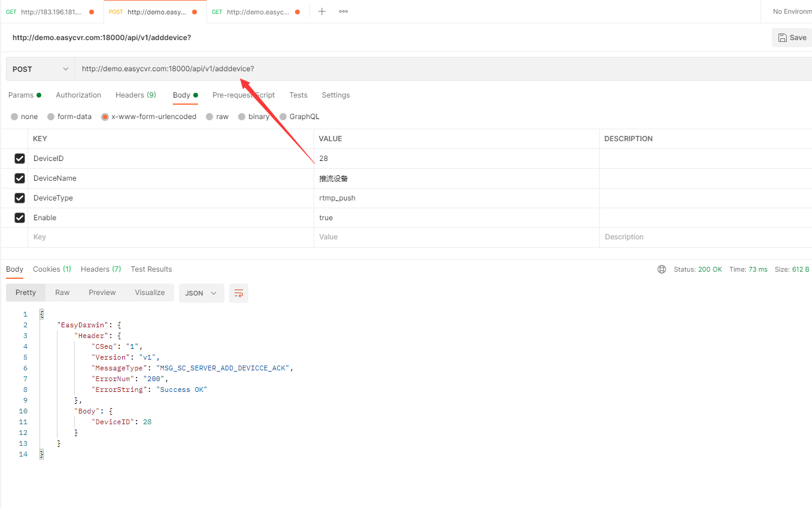812x508 pixels.
Task: Open the three-dot tab options menu
Action: click(343, 11)
